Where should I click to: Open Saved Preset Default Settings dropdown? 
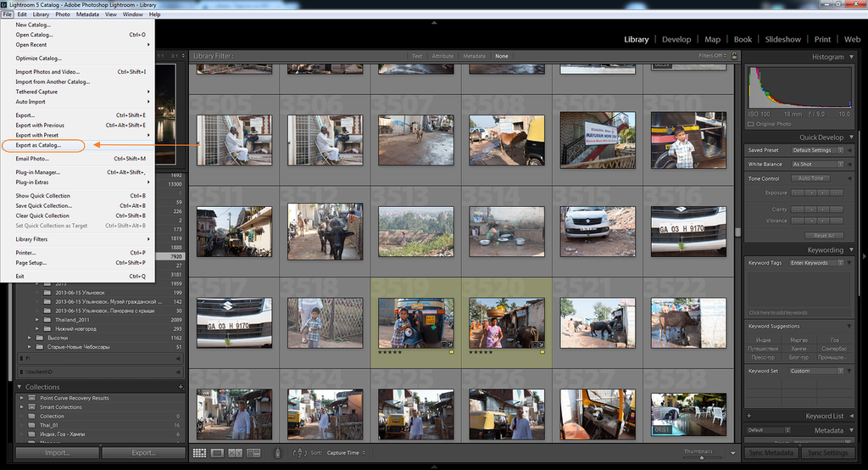(x=817, y=150)
